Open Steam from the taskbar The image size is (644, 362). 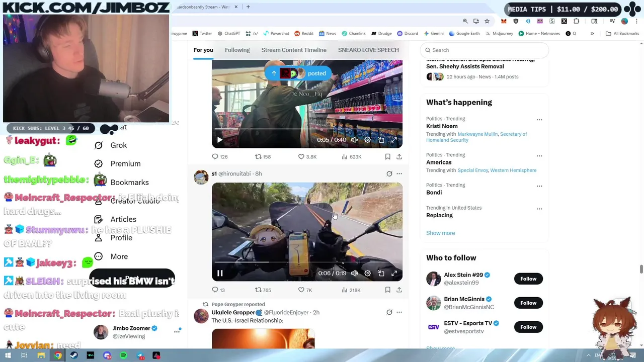click(74, 355)
